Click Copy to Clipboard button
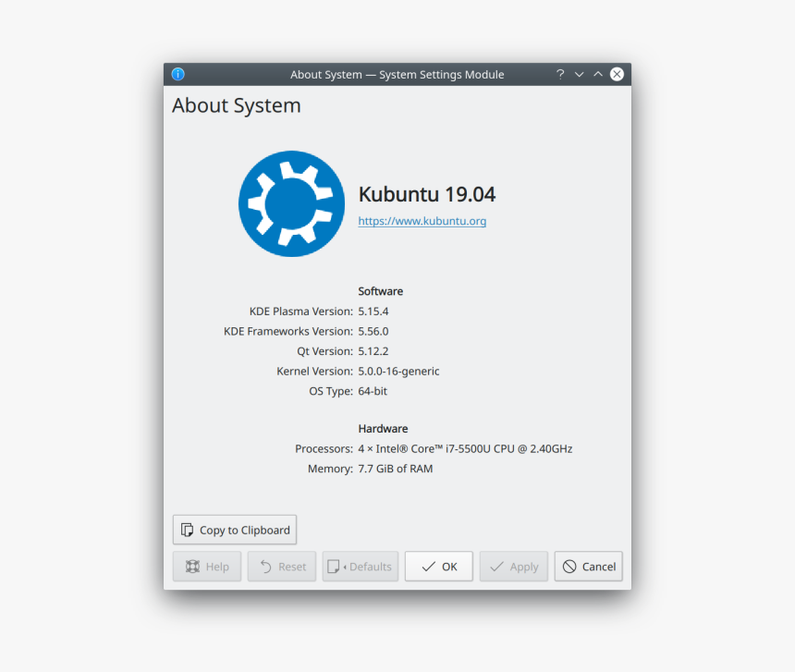Screen dimensions: 795x672 (x=235, y=530)
